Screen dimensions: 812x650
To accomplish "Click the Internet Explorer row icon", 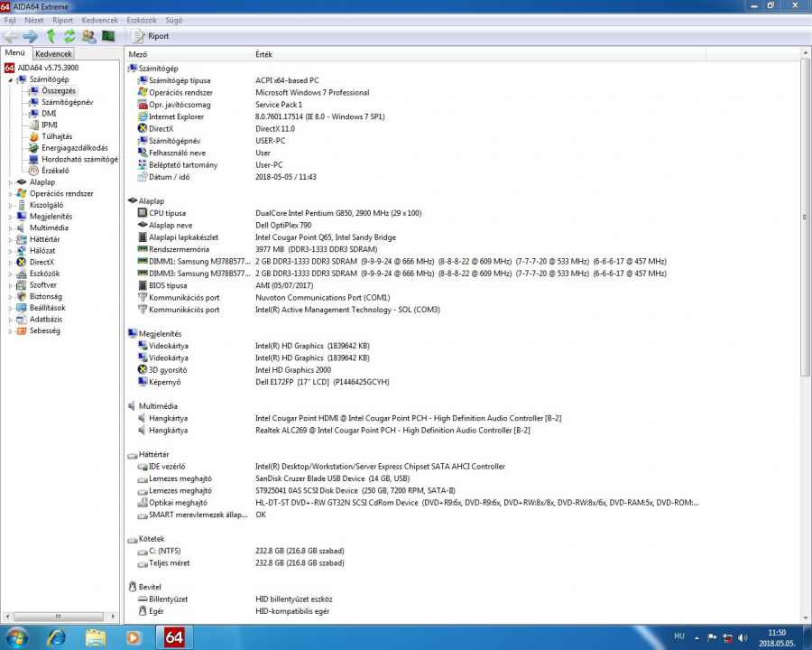I will click(x=143, y=116).
